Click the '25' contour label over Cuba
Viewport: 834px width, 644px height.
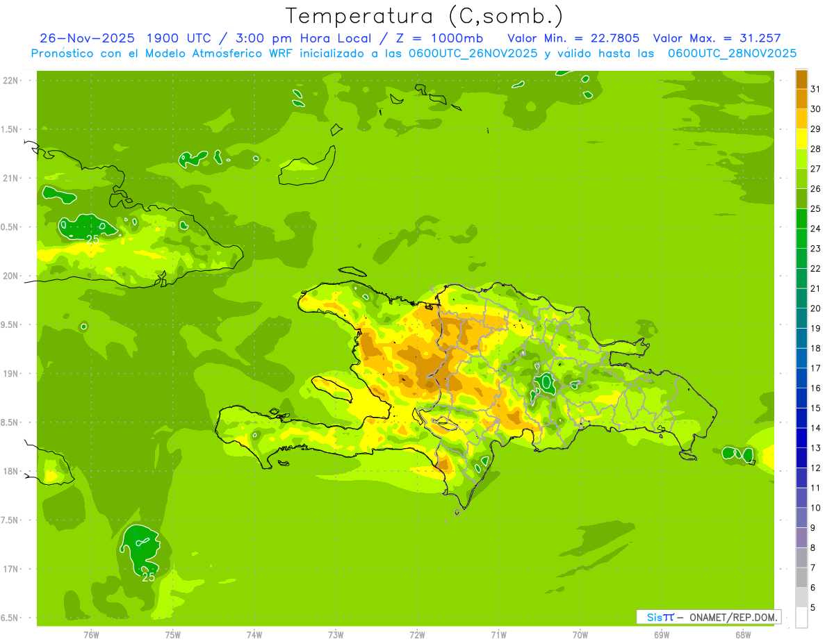[x=92, y=239]
